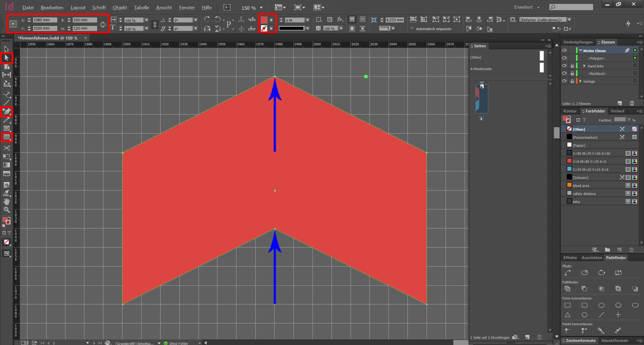This screenshot has height=345, width=644.
Task: Switch to the Ausrichten panel tab
Action: 592,258
